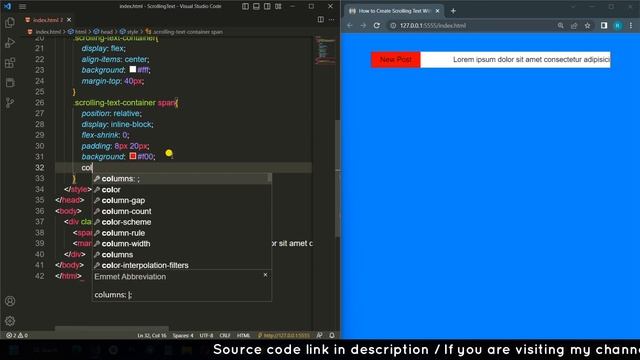Click the red New Post label
This screenshot has width=640, height=360.
coord(396,60)
